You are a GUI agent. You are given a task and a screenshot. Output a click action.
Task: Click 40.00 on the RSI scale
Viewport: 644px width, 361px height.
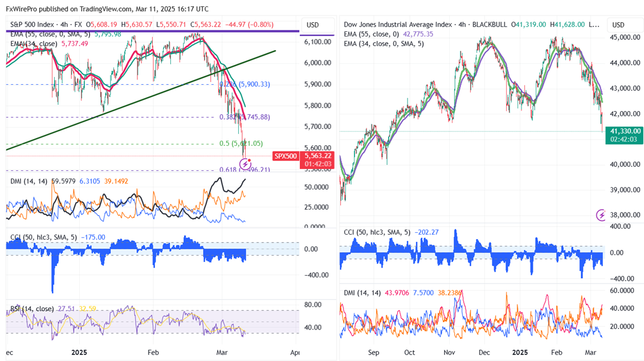(x=312, y=327)
